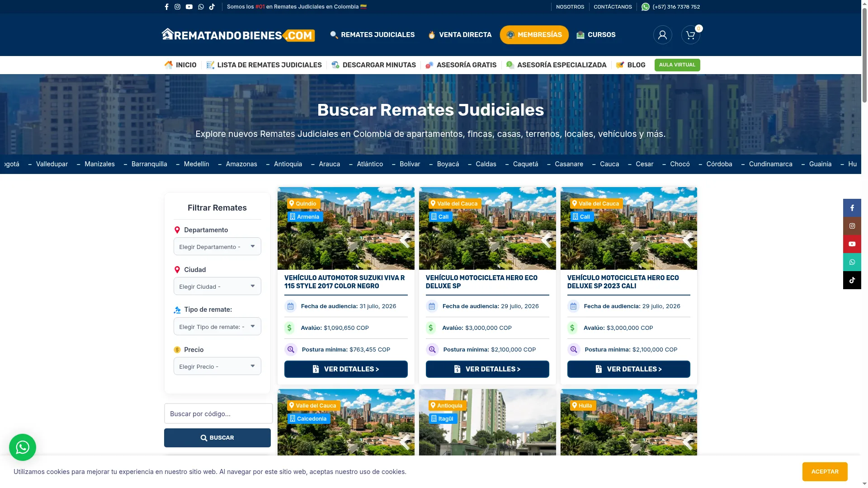The height and width of the screenshot is (488, 868).
Task: Open NOSOTROS link
Action: [x=570, y=7]
